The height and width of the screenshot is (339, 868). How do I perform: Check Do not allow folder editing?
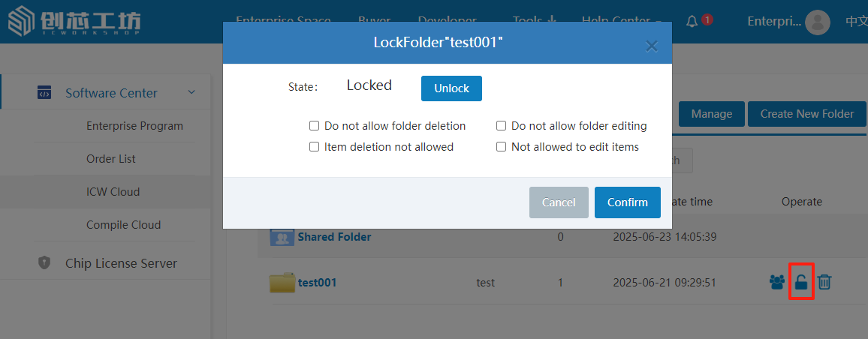pos(502,126)
